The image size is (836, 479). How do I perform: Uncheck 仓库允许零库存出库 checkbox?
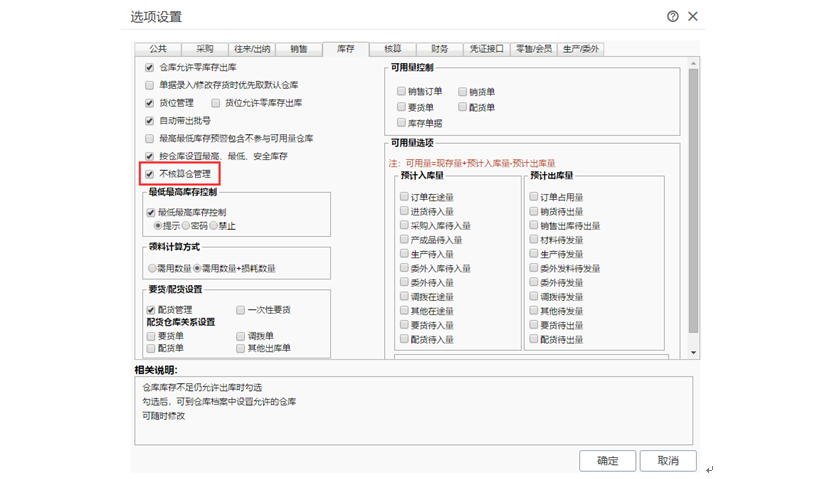(x=150, y=68)
